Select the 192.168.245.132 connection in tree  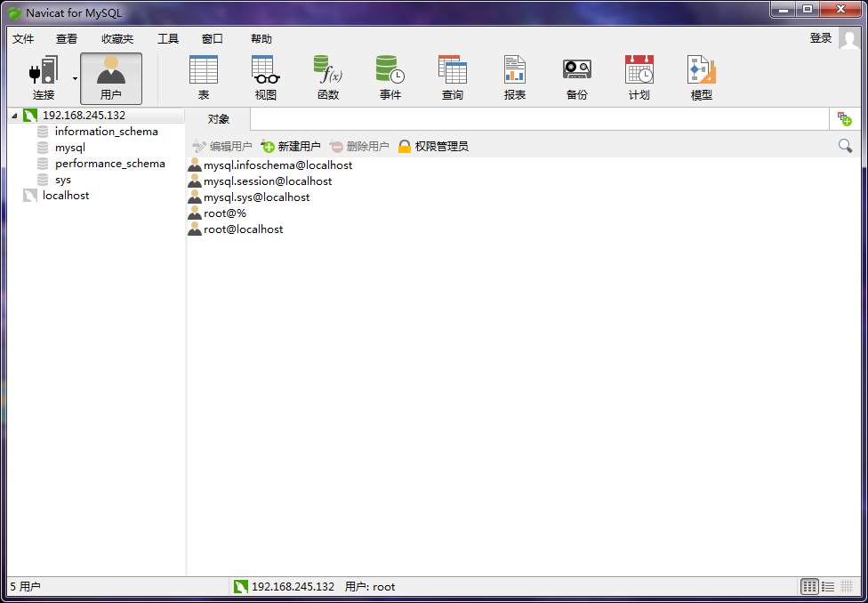pyautogui.click(x=84, y=115)
